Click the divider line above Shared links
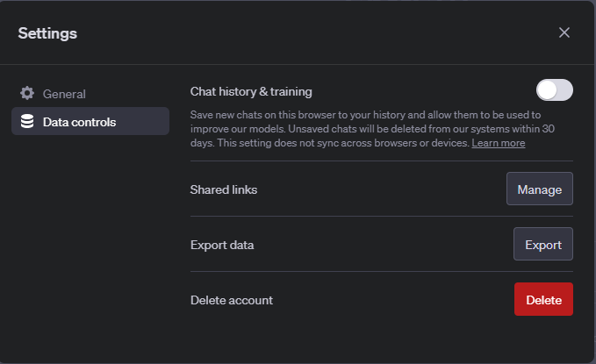The width and height of the screenshot is (596, 364). pyautogui.click(x=381, y=161)
